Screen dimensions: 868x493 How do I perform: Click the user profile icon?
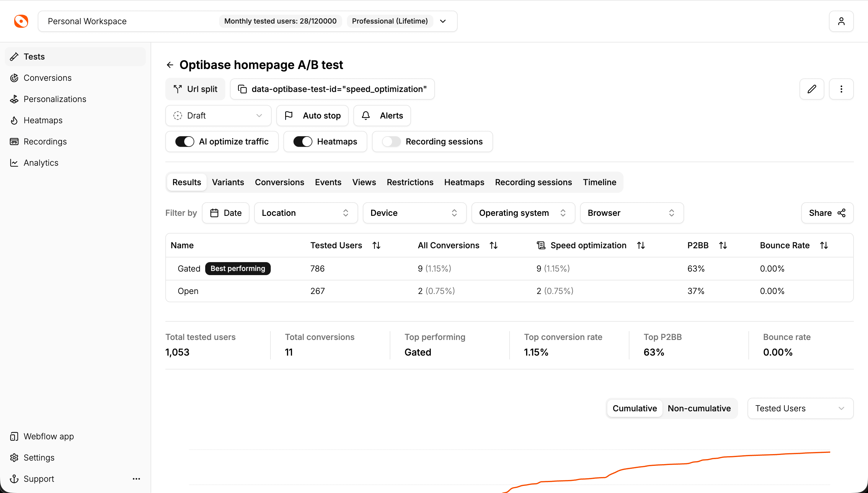(x=841, y=21)
